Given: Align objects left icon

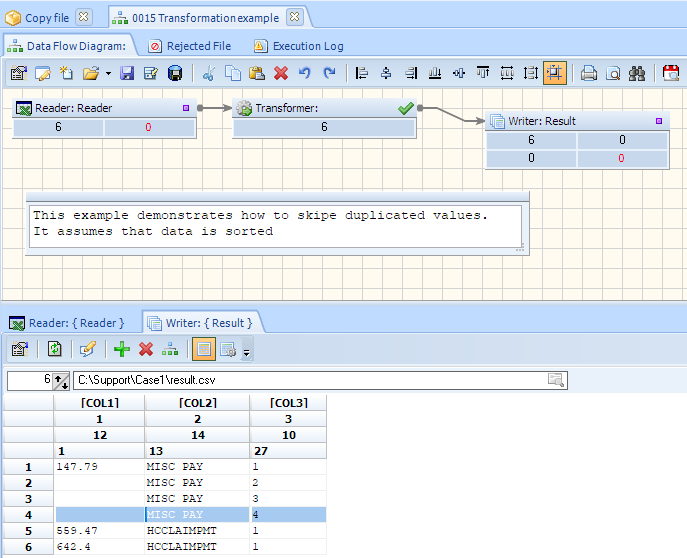Looking at the screenshot, I should [x=362, y=73].
